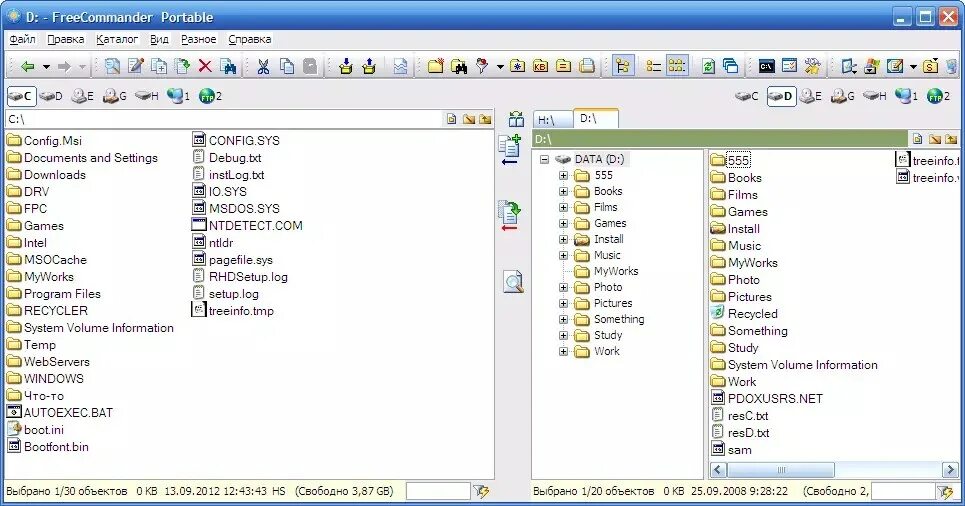Select drive H in right drive bar
This screenshot has width=965, height=506.
pyautogui.click(x=875, y=96)
